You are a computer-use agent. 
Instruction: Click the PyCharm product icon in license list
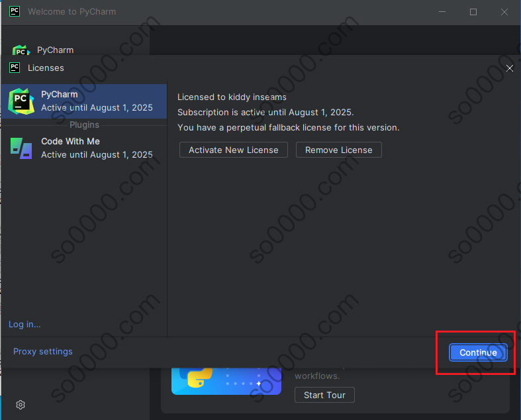(x=21, y=101)
